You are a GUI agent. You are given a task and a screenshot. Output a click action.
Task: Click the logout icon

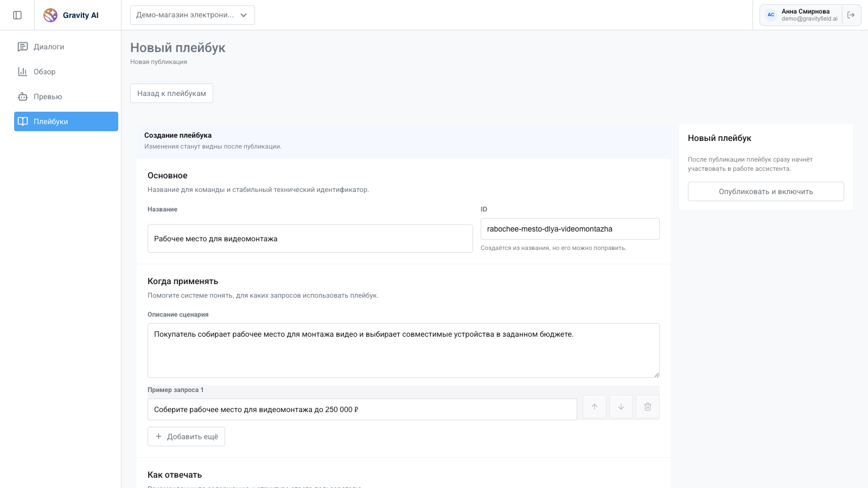tap(851, 15)
